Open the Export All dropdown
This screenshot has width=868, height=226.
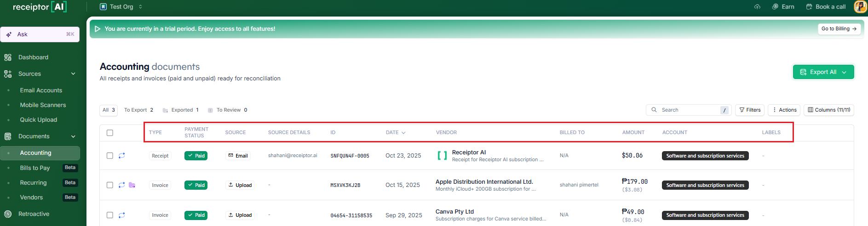[823, 72]
